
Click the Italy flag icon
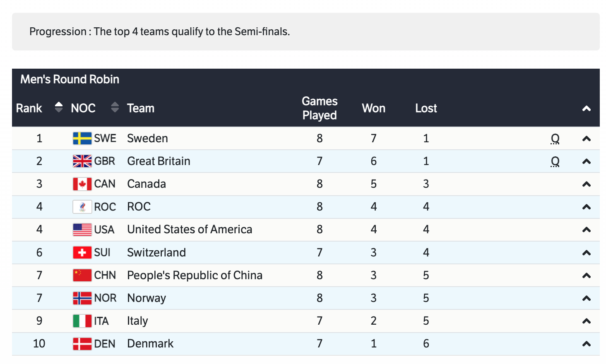pyautogui.click(x=82, y=321)
